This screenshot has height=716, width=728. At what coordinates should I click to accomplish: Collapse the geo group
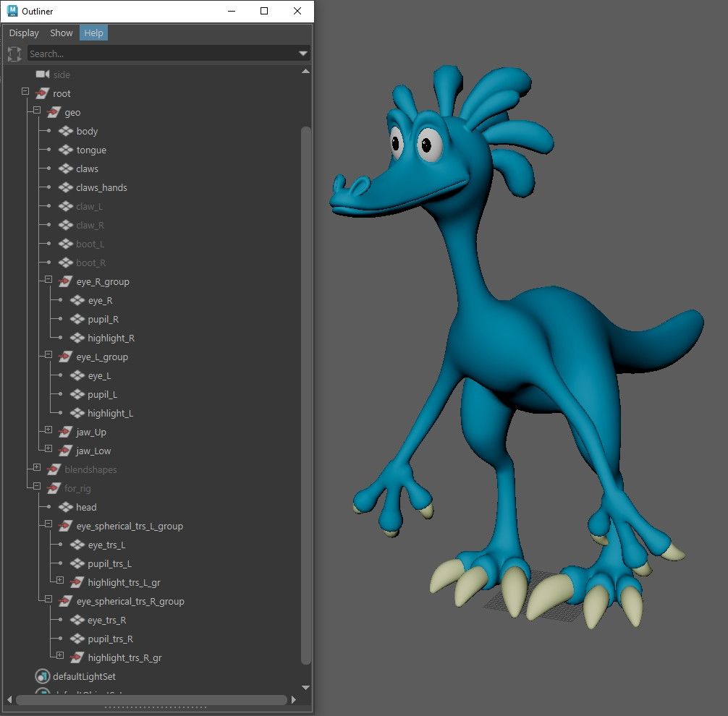(36, 110)
